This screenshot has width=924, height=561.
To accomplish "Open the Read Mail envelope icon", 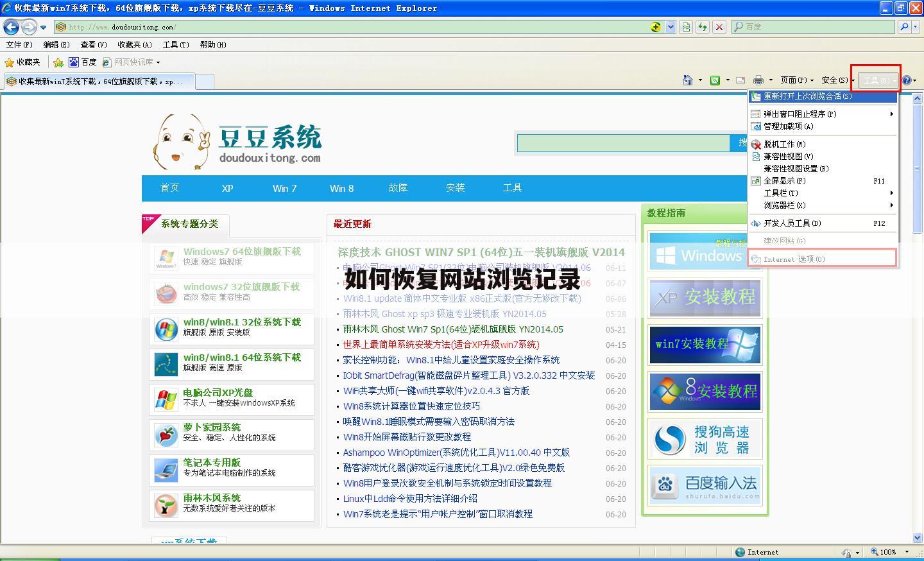I will [x=739, y=80].
